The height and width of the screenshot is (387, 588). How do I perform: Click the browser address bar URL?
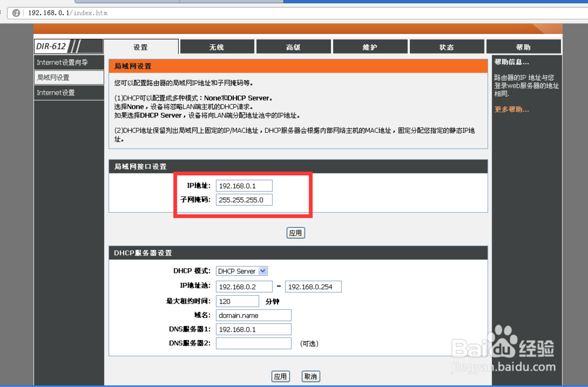68,13
